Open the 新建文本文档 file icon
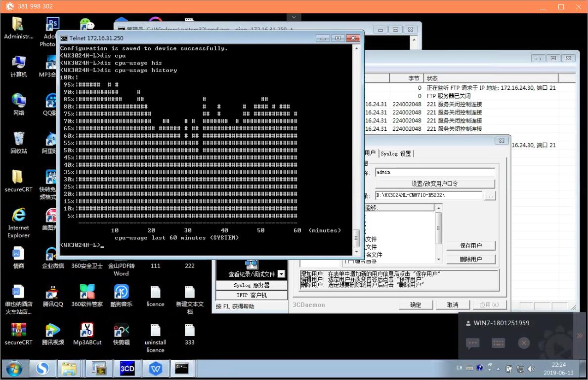 189,300
